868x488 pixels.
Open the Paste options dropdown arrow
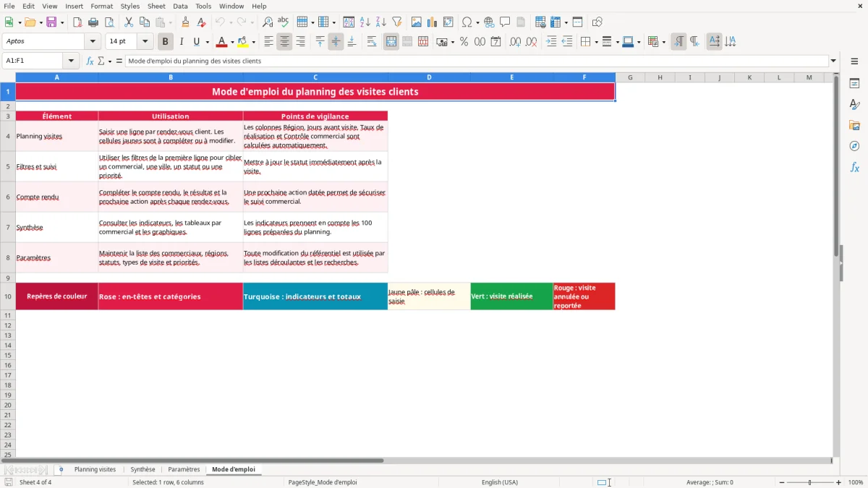coord(171,22)
